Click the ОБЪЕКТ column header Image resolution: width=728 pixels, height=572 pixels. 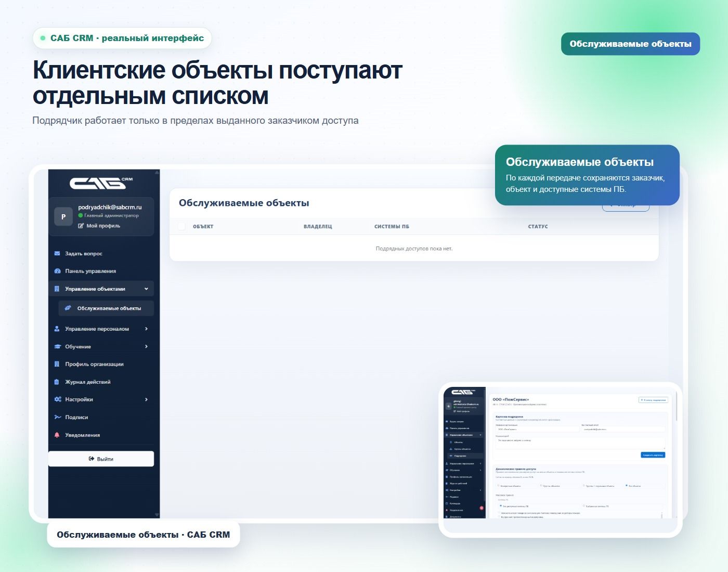[203, 227]
